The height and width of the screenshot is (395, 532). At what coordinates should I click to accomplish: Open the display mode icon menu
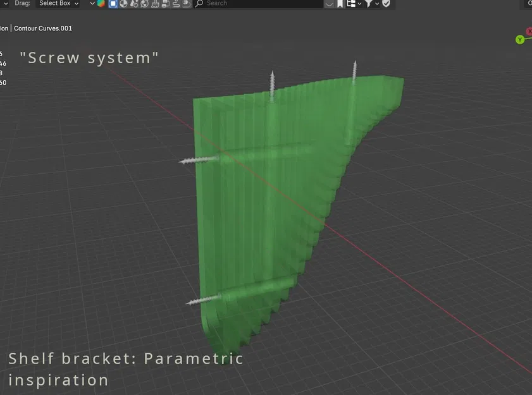click(351, 4)
